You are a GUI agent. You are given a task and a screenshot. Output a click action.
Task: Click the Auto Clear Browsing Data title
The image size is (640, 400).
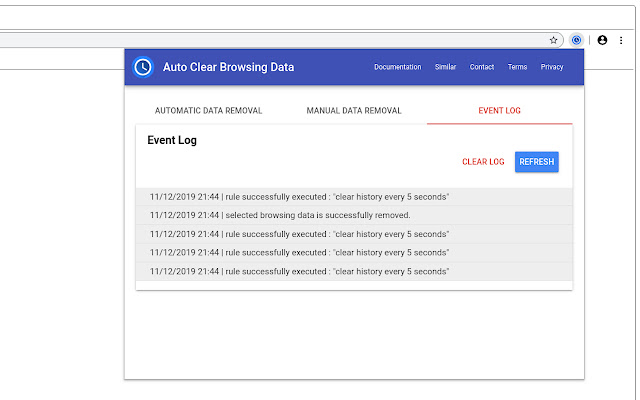pos(229,67)
